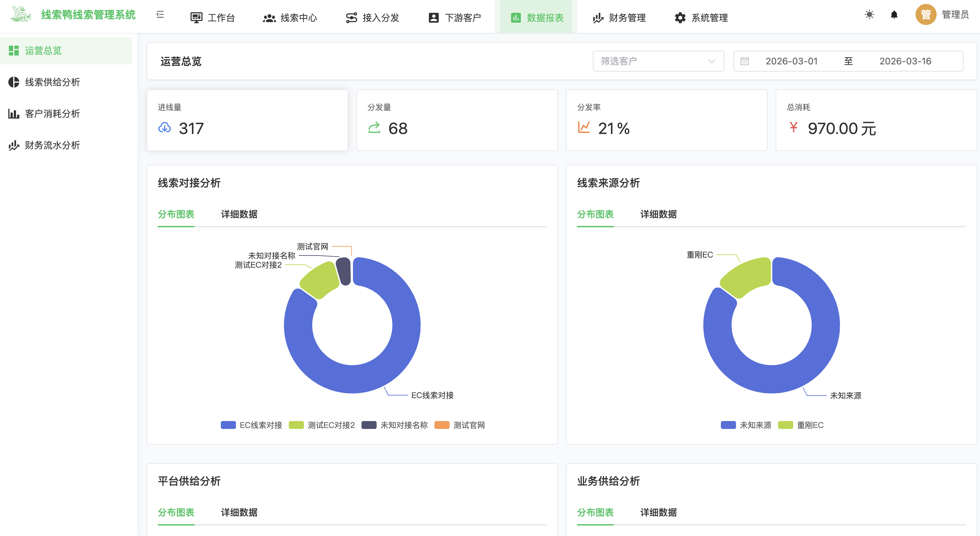Image resolution: width=980 pixels, height=536 pixels.
Task: Collapse the sidebar with the menu fold icon
Action: (x=160, y=14)
